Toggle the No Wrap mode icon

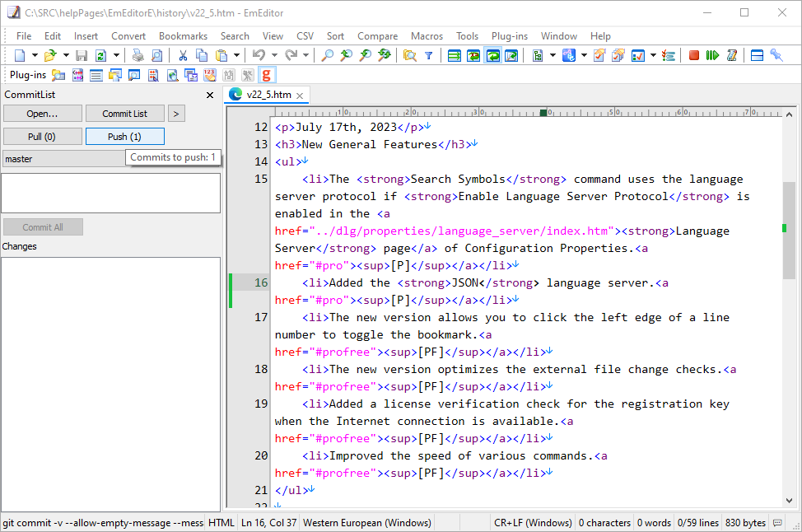click(455, 55)
